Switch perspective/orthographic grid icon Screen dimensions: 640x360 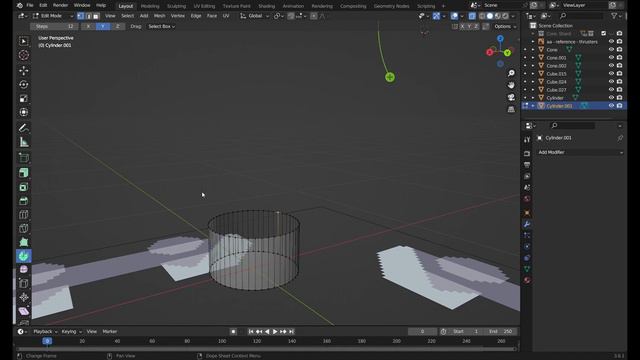(x=511, y=109)
